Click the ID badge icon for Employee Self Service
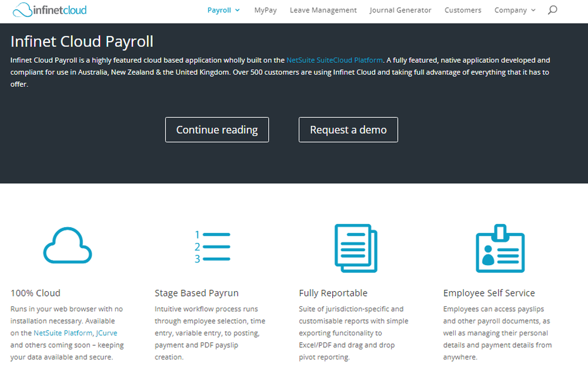 coord(500,248)
